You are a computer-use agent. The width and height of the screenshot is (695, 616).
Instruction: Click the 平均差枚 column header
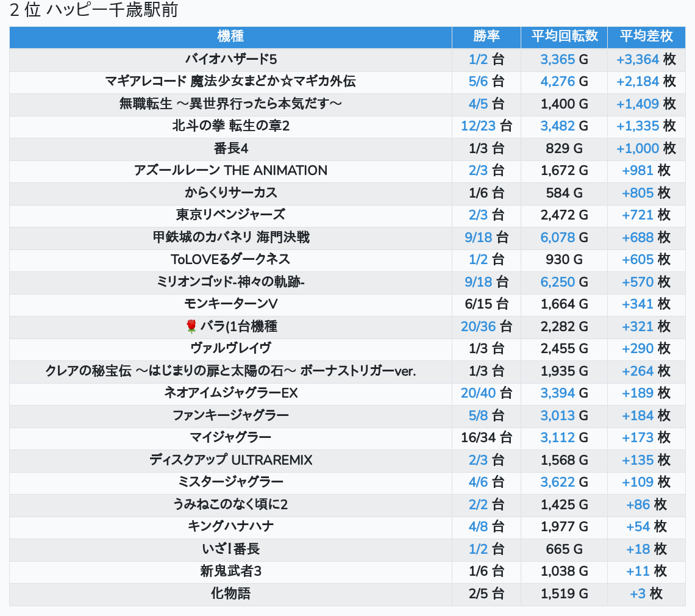tap(646, 36)
